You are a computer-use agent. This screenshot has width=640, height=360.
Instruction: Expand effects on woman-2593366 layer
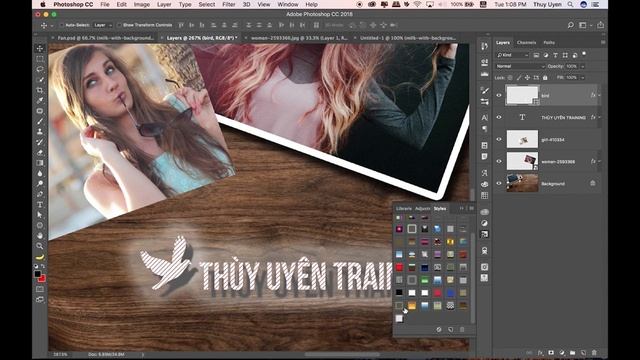point(600,161)
